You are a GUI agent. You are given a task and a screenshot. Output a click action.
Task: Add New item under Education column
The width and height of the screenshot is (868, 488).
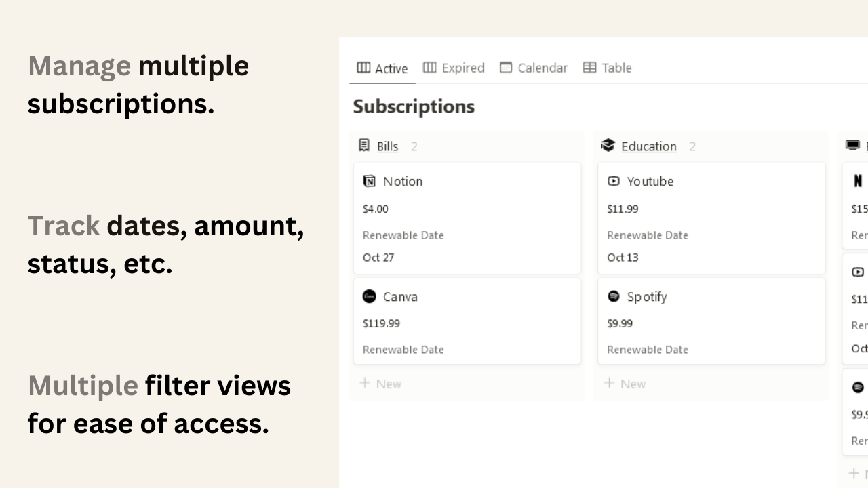coord(625,384)
